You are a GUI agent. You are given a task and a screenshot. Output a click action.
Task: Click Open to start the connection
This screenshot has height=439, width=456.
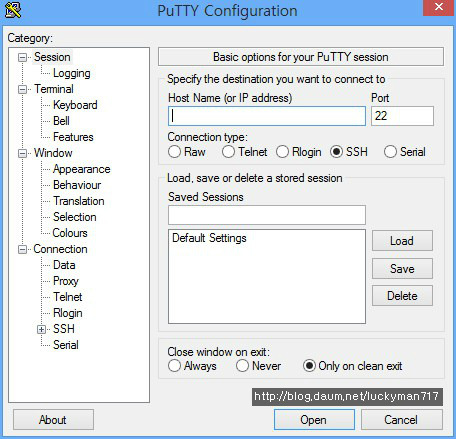pyautogui.click(x=314, y=420)
